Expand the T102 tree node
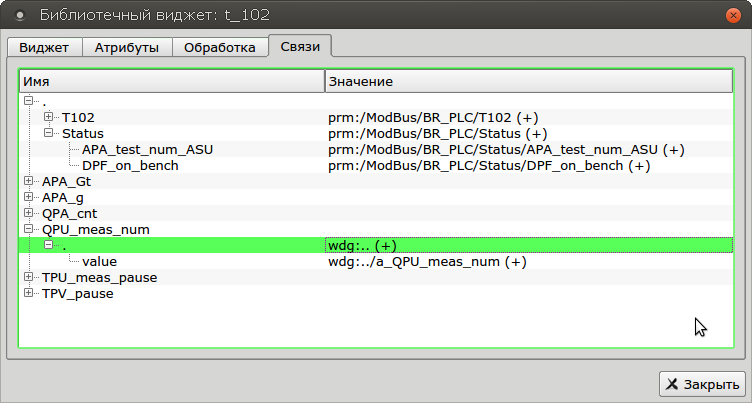752x403 pixels. [48, 118]
